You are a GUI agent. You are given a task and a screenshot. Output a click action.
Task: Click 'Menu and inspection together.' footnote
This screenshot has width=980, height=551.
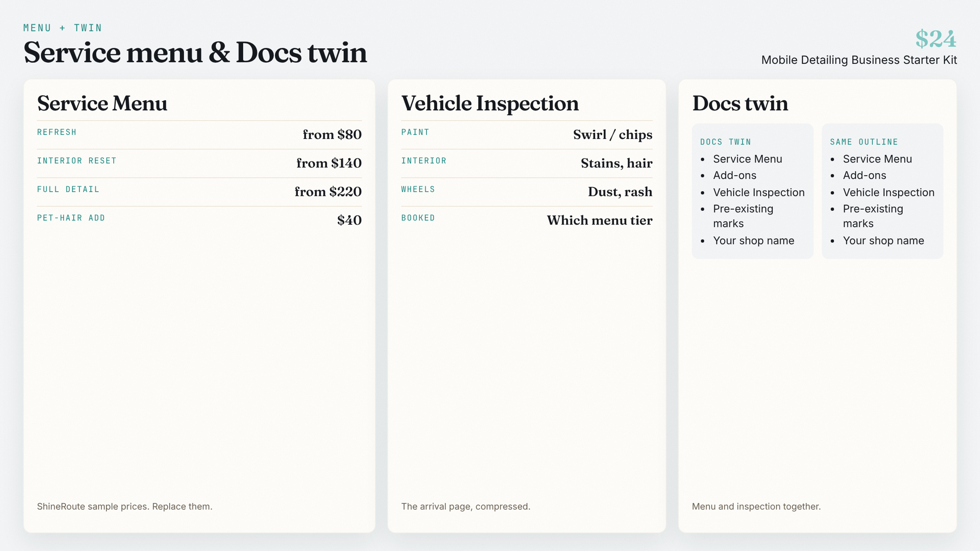756,507
